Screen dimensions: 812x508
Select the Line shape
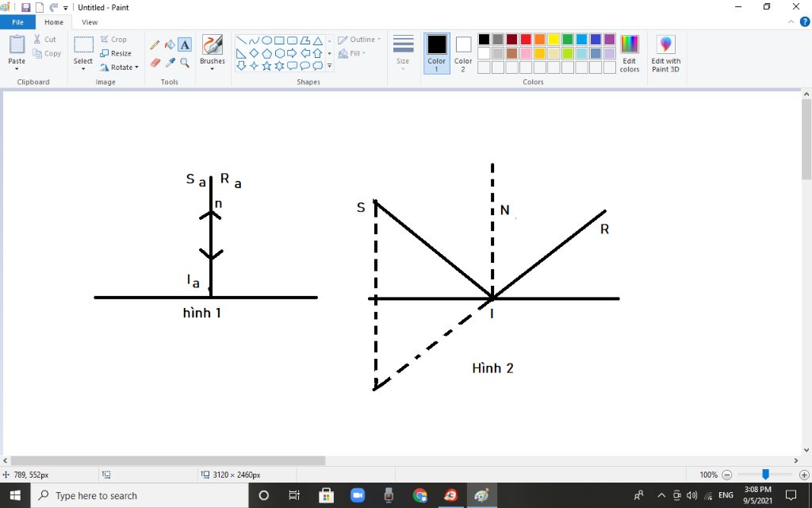coord(241,40)
